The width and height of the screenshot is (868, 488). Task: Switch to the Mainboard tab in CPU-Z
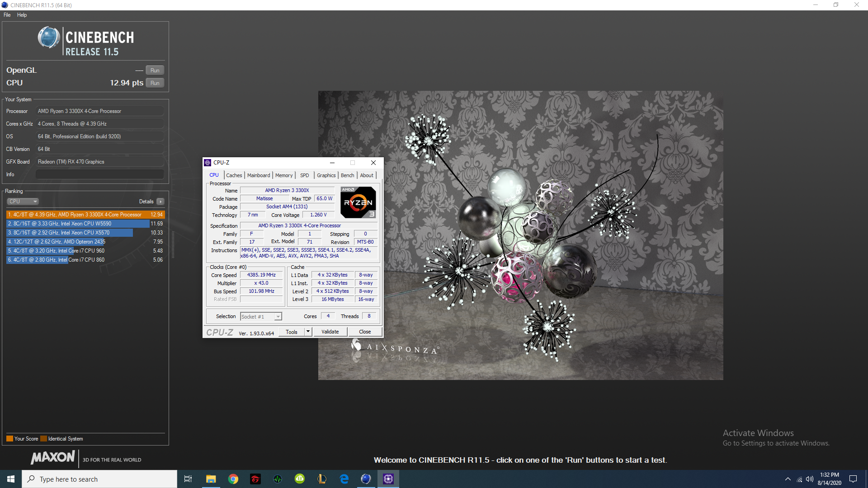click(259, 175)
